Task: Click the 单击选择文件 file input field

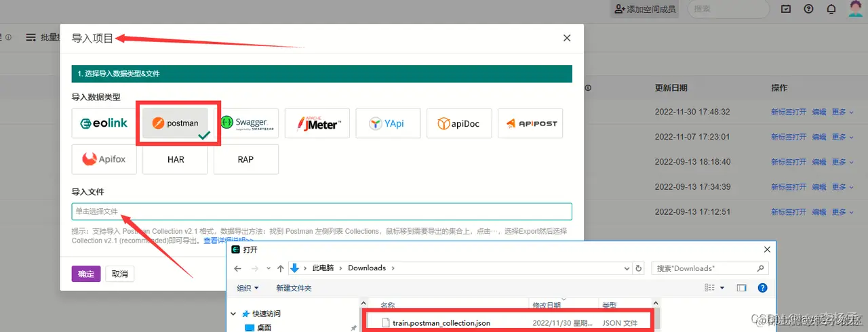Action: point(322,211)
